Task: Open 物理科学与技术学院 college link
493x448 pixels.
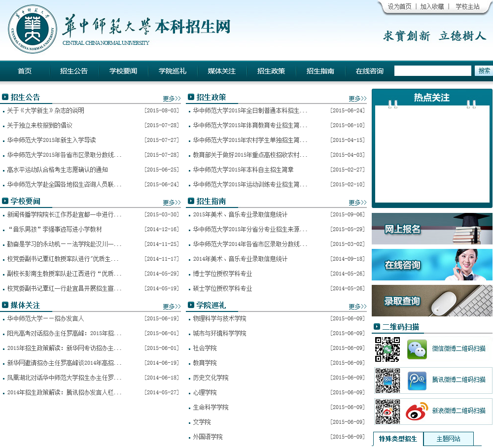Action: [x=219, y=319]
